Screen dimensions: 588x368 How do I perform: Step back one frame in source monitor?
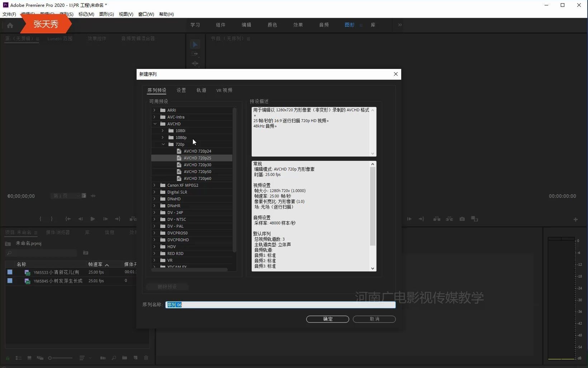pos(80,219)
